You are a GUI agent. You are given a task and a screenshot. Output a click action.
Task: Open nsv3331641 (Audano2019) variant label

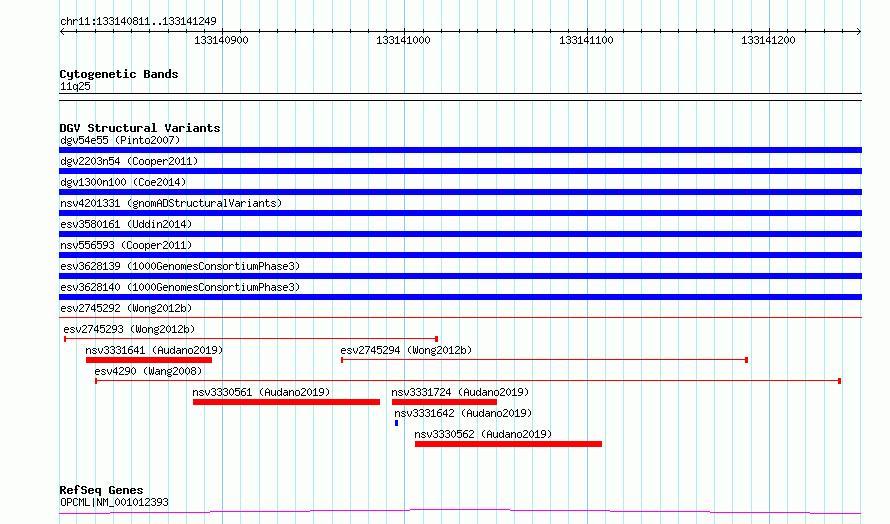(x=154, y=350)
